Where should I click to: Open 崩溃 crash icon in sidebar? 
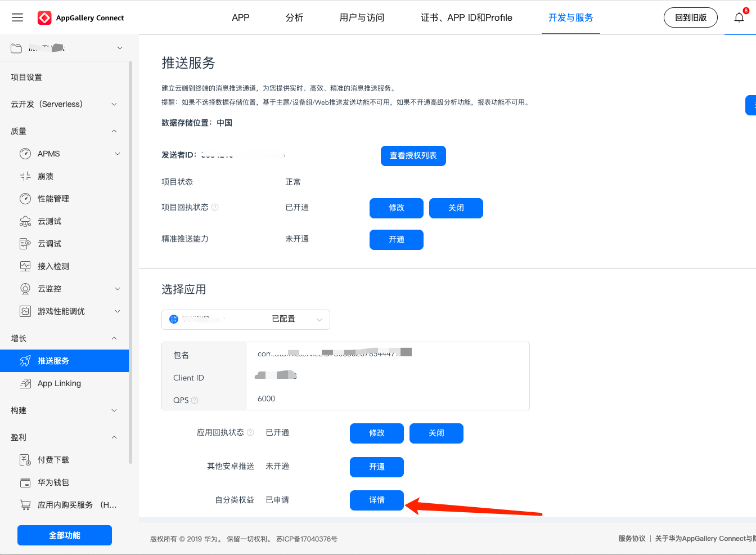(25, 176)
